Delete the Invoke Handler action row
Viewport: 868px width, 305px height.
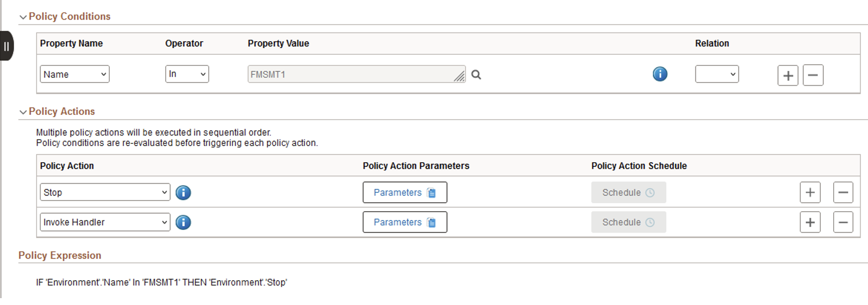pos(843,223)
